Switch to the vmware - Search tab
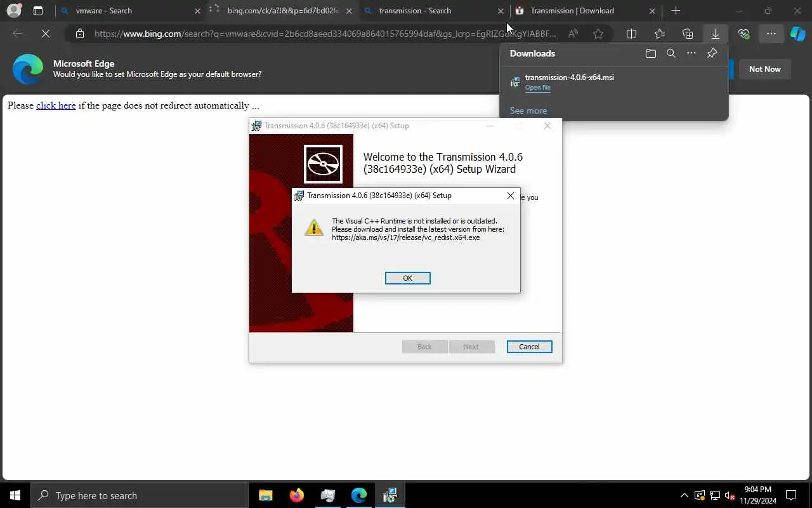Screen dimensions: 812x508 130,11
